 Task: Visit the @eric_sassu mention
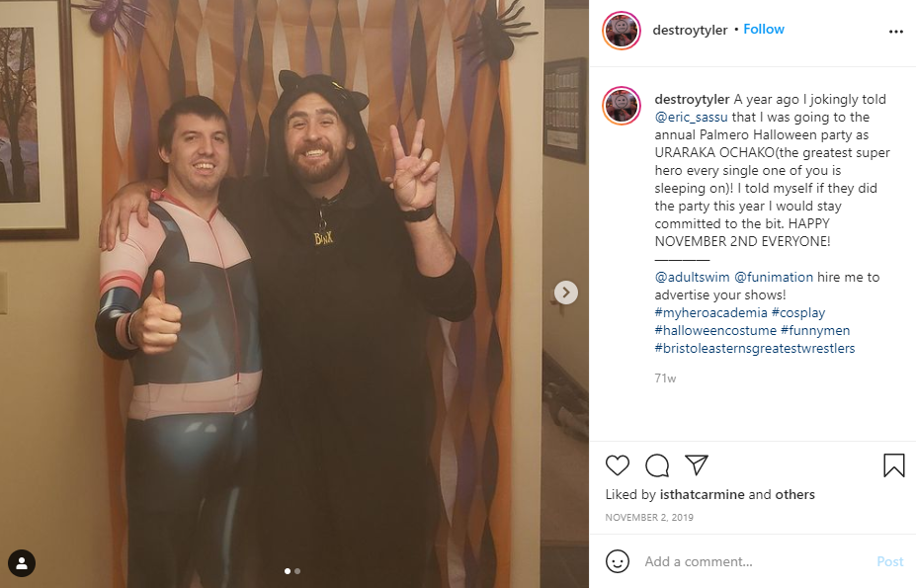coord(691,117)
